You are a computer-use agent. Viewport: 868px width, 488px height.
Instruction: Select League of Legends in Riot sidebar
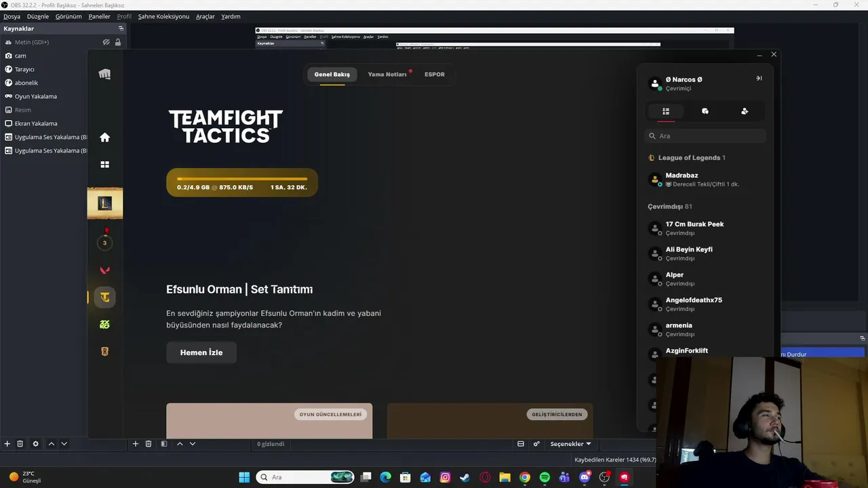click(x=104, y=203)
